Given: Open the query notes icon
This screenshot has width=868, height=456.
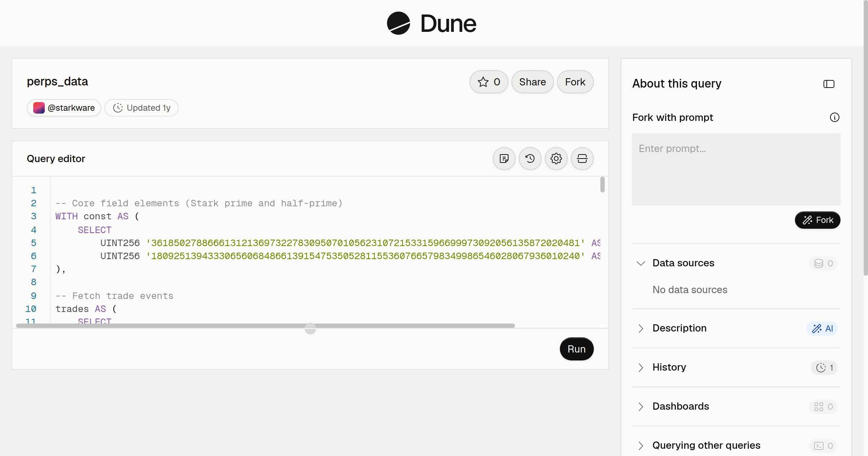Looking at the screenshot, I should [x=504, y=159].
